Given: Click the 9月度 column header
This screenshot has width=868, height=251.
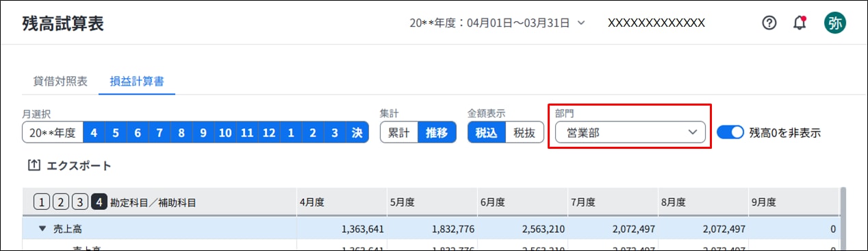Looking at the screenshot, I should pyautogui.click(x=793, y=202).
